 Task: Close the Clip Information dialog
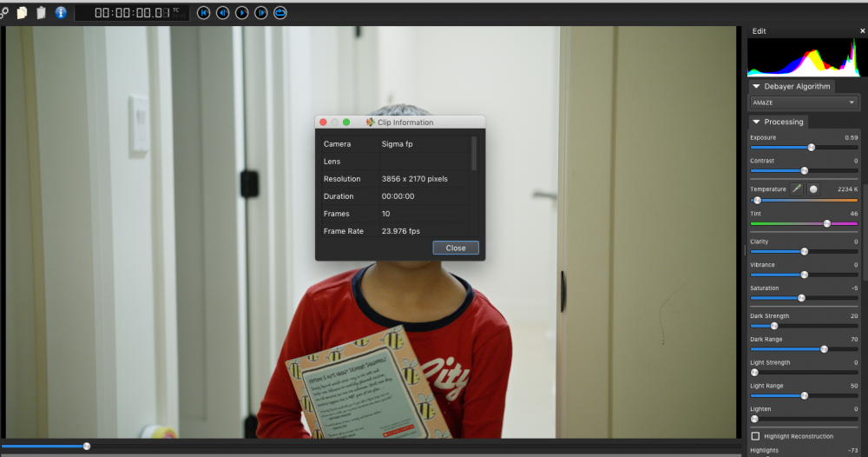(x=456, y=248)
